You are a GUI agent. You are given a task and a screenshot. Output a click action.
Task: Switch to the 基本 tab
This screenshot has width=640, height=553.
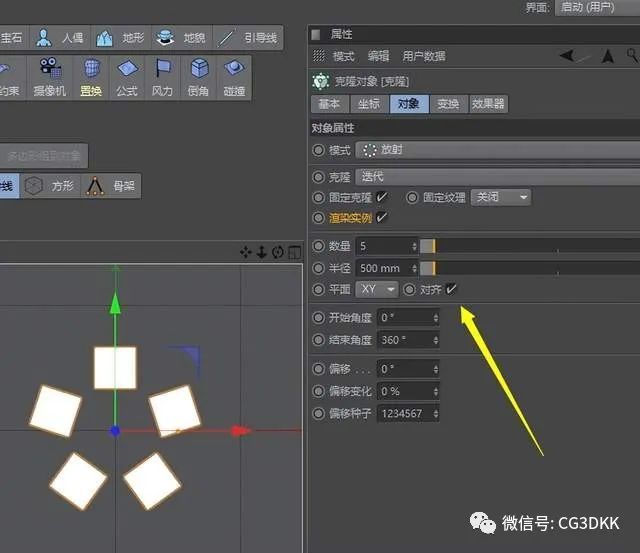(330, 104)
